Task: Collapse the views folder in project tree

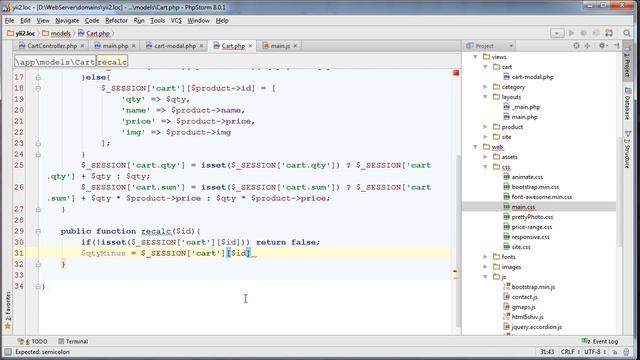Action: [x=475, y=57]
